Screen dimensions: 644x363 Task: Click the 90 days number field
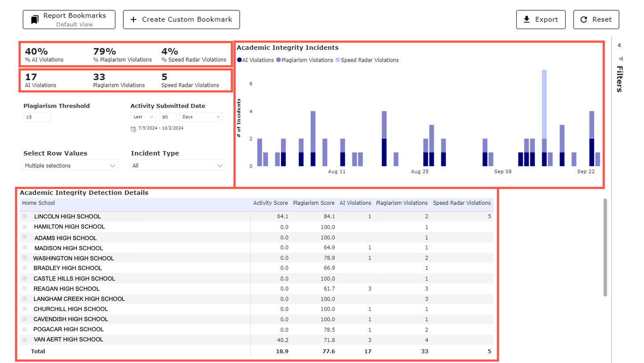pyautogui.click(x=168, y=117)
